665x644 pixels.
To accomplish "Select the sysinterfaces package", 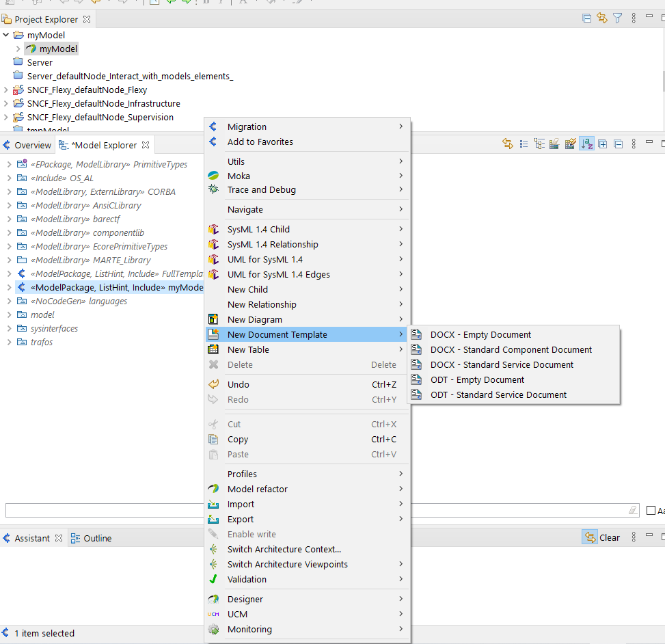I will [54, 328].
